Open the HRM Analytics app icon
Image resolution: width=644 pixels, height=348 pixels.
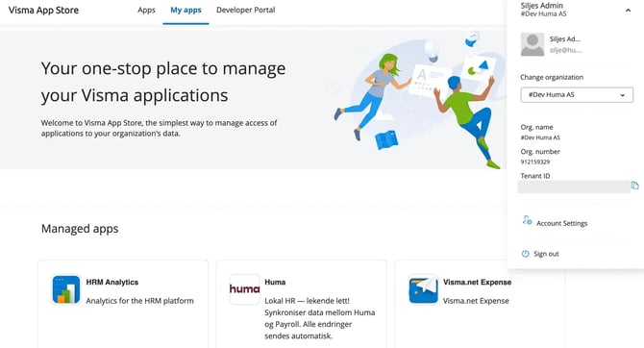(66, 289)
